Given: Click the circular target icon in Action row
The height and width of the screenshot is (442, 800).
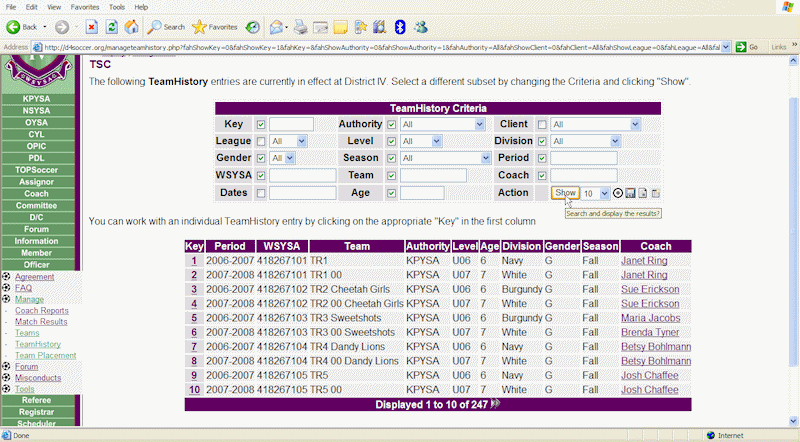Looking at the screenshot, I should tap(617, 193).
